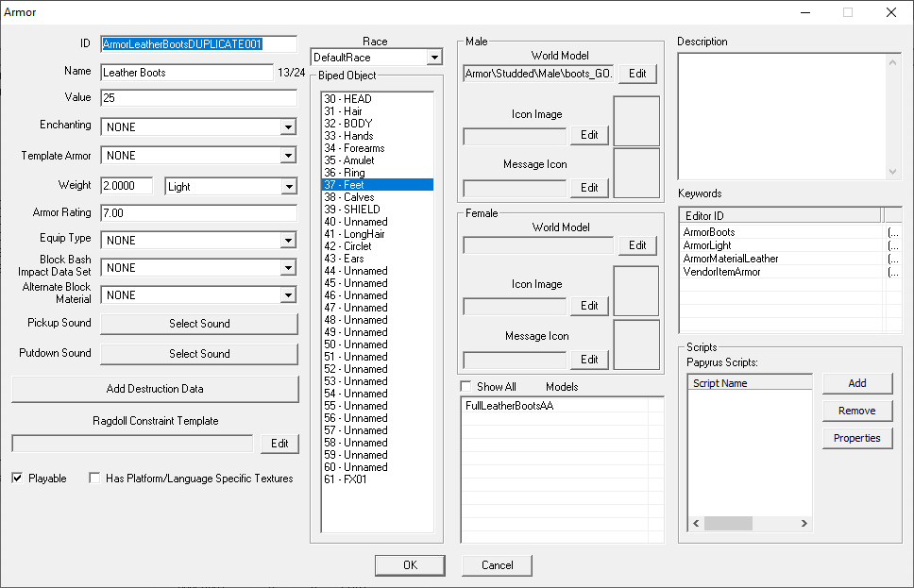The image size is (914, 588).
Task: Expand the Alternate Block Material dropdown
Action: tap(288, 294)
